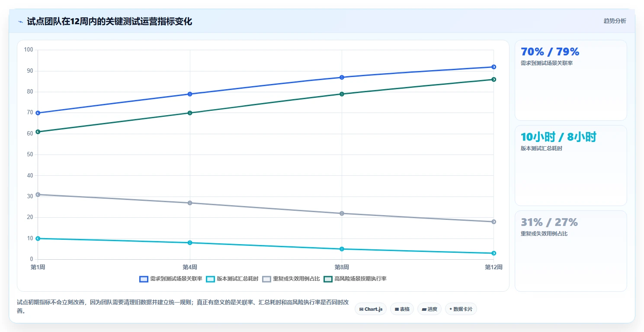Click the cyan line point at 第4周 (8)

coord(190,243)
